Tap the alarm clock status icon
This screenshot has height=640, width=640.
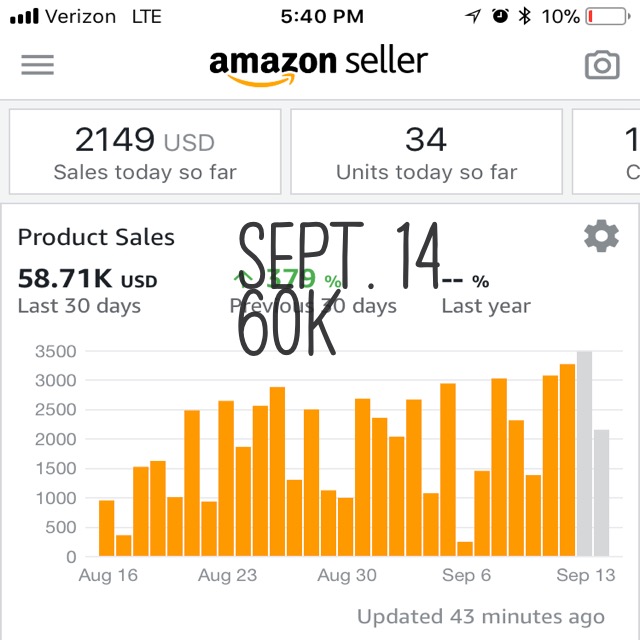tap(500, 16)
